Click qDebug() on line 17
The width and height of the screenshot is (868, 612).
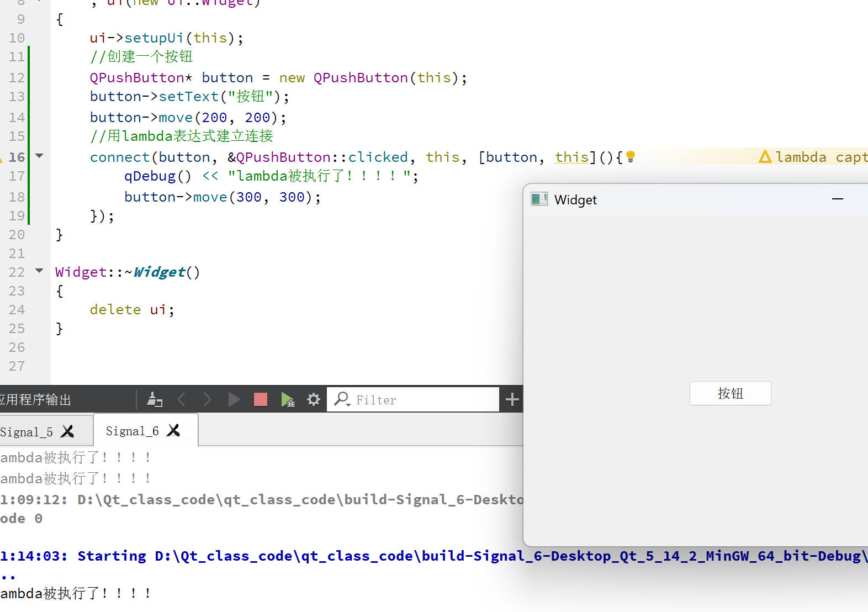(158, 176)
